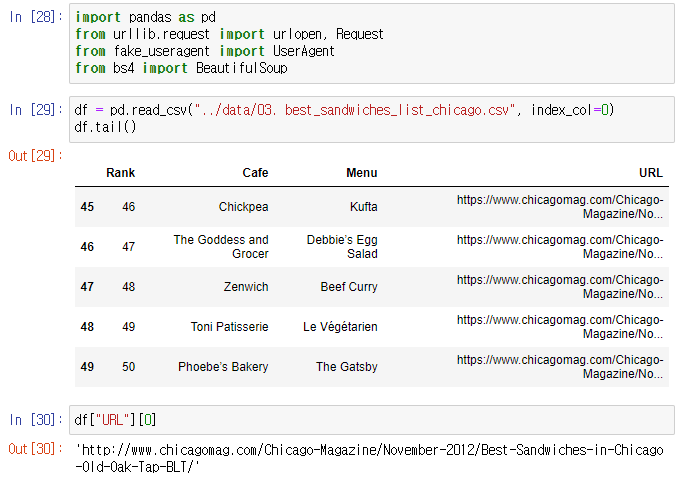
Task: Click the df.tail() line
Action: [x=105, y=127]
